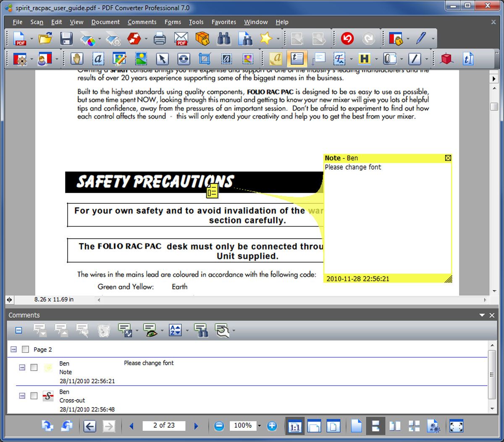Click the red undo arrow icon
Viewport: 504px width, 442px height.
347,39
